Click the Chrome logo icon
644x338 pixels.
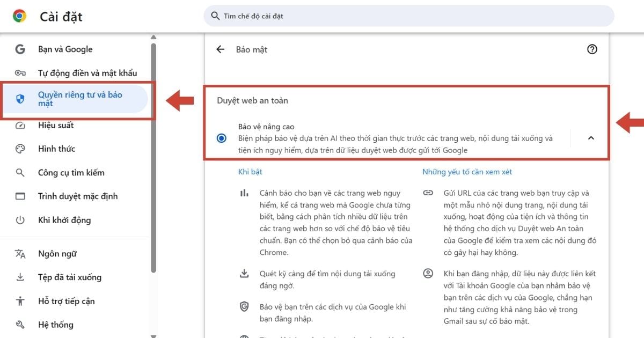tap(20, 16)
